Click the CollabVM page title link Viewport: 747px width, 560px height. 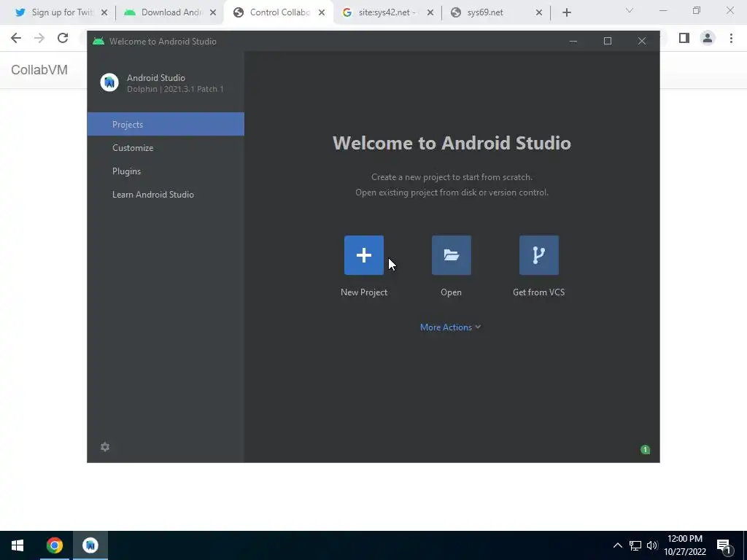click(x=39, y=70)
